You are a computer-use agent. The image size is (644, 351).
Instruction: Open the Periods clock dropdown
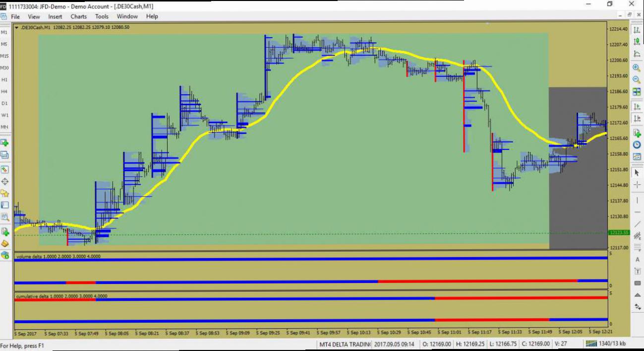(x=639, y=144)
